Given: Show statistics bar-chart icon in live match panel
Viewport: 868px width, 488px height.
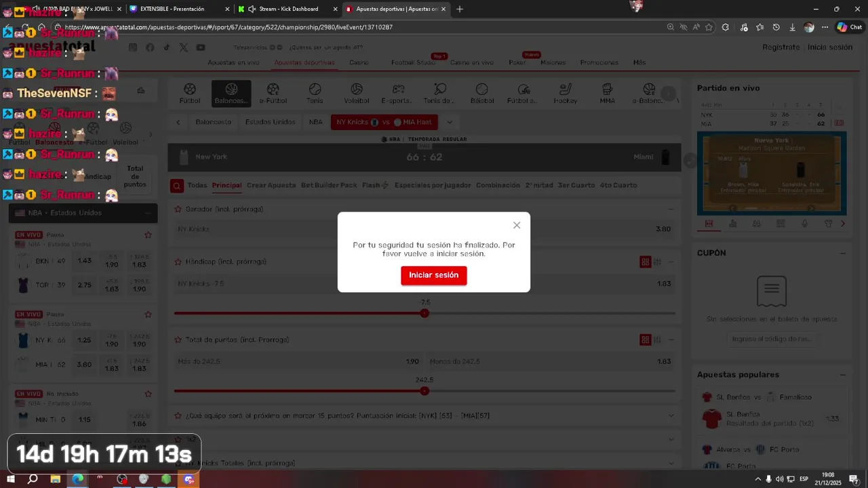Looking at the screenshot, I should 732,224.
